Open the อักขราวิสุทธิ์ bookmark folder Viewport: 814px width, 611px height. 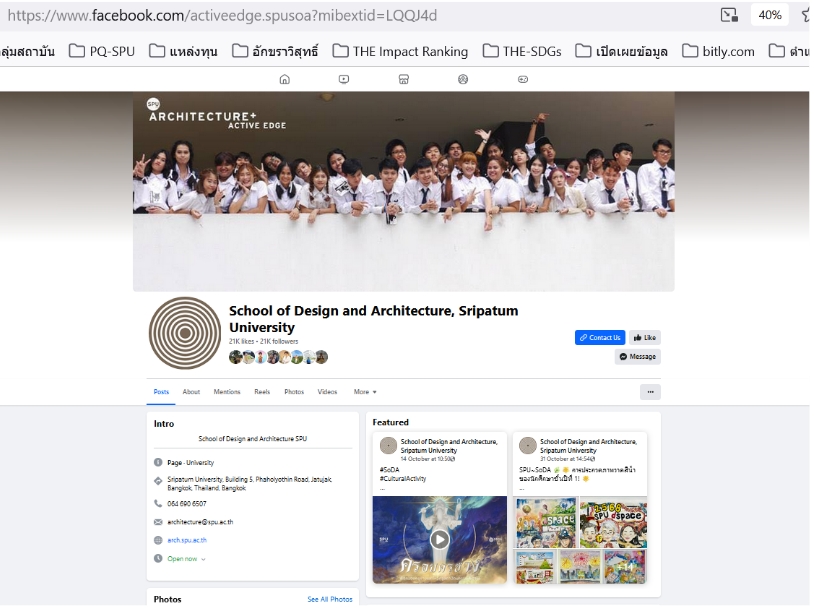click(x=275, y=51)
